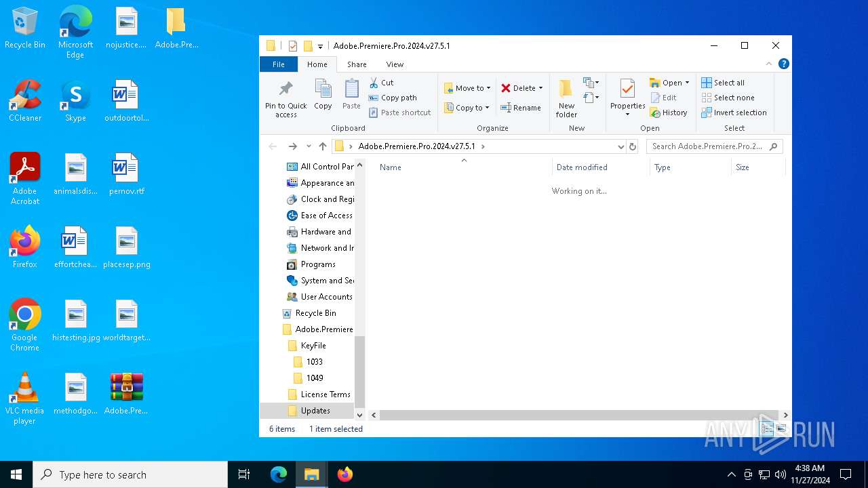Open the Windows Start menu
The height and width of the screenshot is (488, 868).
16,474
